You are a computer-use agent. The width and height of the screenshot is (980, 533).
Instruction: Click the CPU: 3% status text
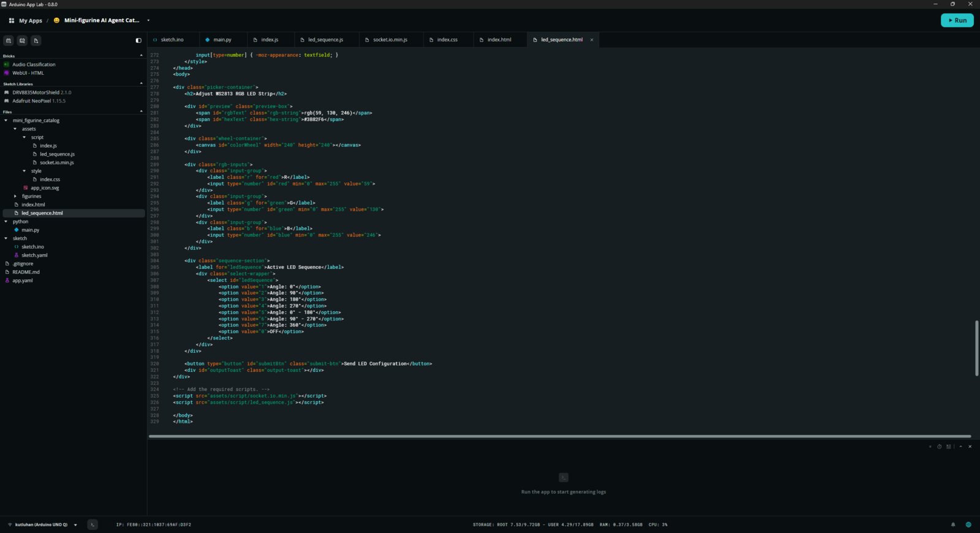point(658,524)
